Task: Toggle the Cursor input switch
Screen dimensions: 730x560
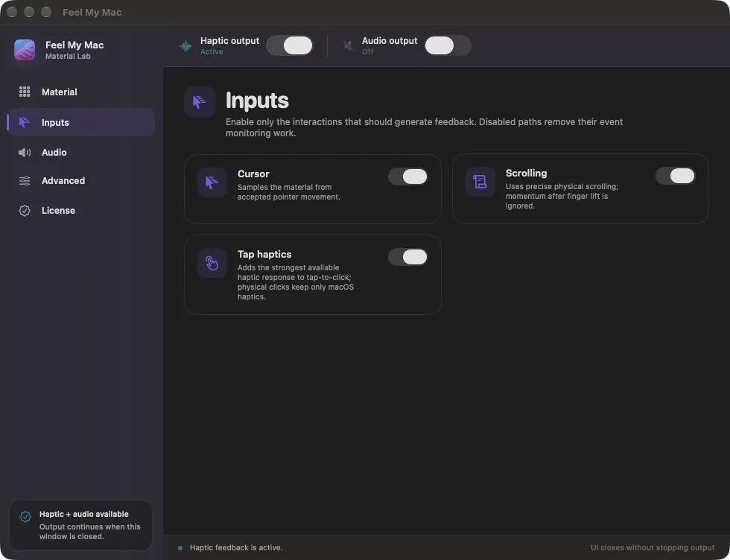Action: pyautogui.click(x=408, y=176)
